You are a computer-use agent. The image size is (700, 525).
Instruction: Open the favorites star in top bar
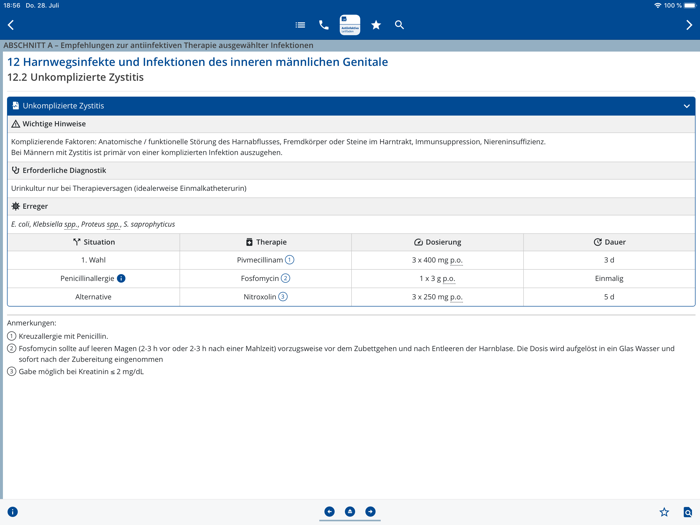376,25
